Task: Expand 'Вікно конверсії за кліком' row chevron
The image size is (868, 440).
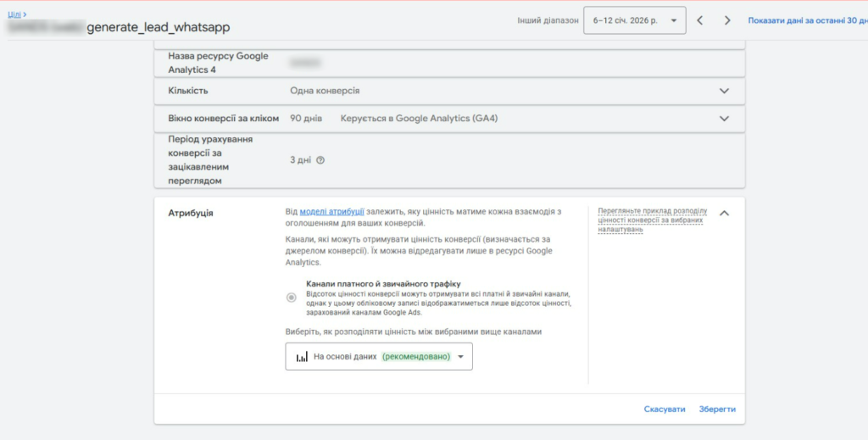Action: click(724, 119)
